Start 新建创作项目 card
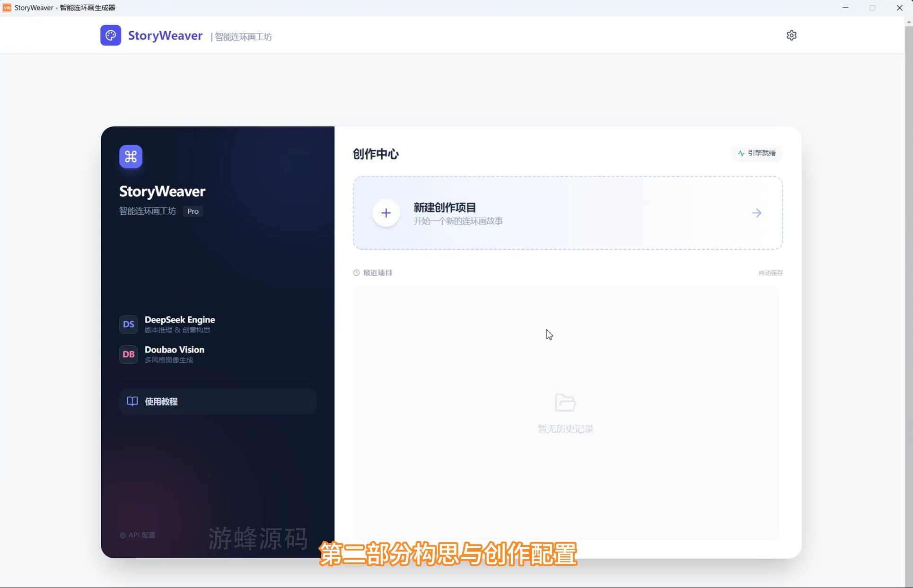This screenshot has height=588, width=913. tap(568, 213)
